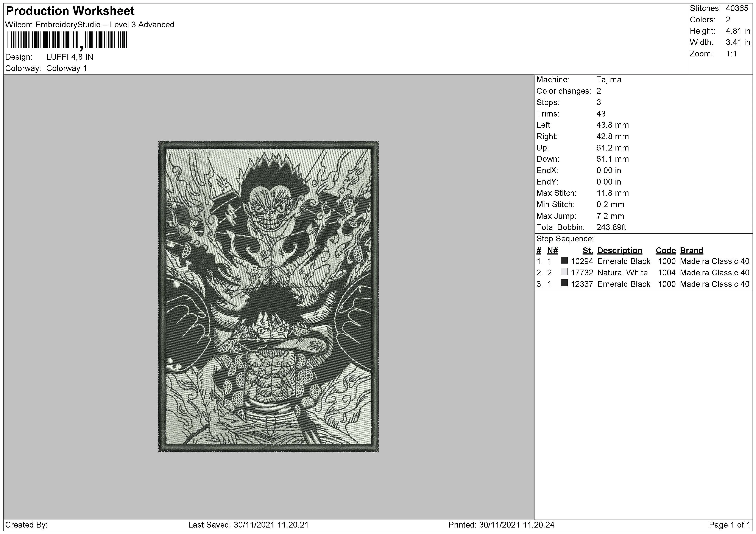Click Madeira Classic 40 in row 2
Image resolution: width=756 pixels, height=534 pixels.
click(x=714, y=273)
